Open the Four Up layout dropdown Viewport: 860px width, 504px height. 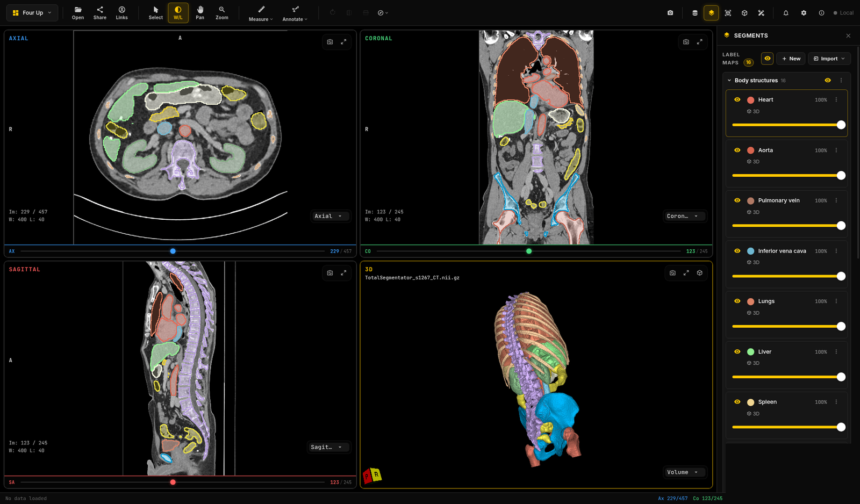point(32,13)
